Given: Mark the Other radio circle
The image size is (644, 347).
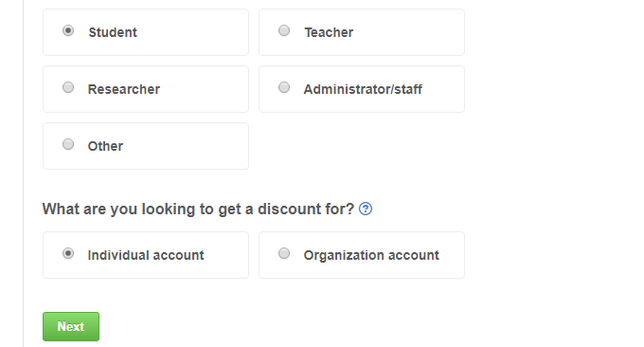Looking at the screenshot, I should click(x=68, y=144).
